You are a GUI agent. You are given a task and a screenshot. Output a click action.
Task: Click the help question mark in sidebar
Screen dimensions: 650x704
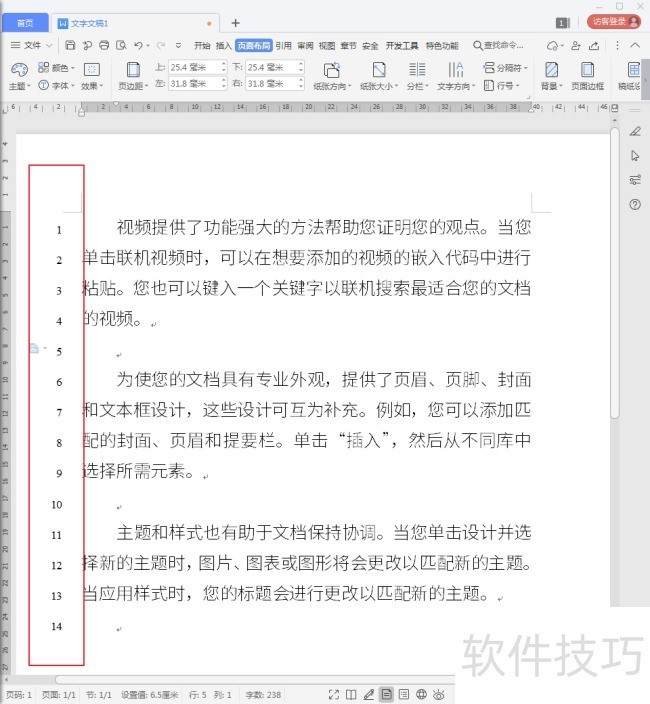635,205
